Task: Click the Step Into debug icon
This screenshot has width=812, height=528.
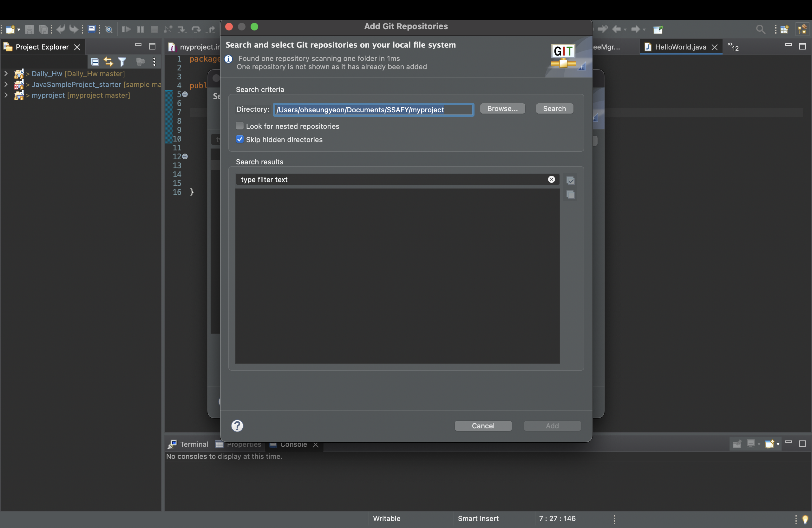Action: [x=182, y=30]
